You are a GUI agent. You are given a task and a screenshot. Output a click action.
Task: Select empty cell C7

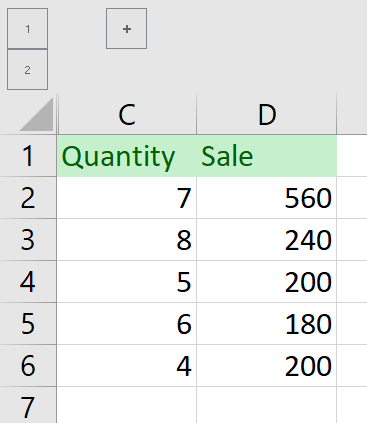click(x=127, y=405)
